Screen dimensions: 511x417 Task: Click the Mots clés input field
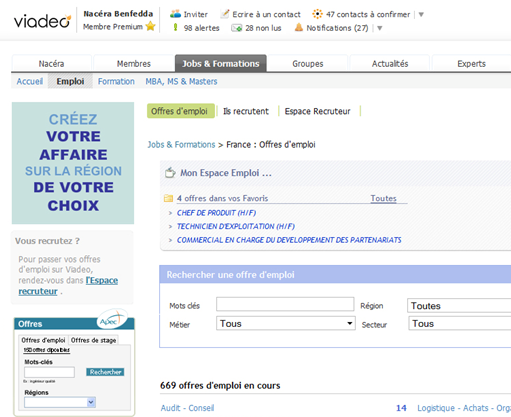coord(285,304)
